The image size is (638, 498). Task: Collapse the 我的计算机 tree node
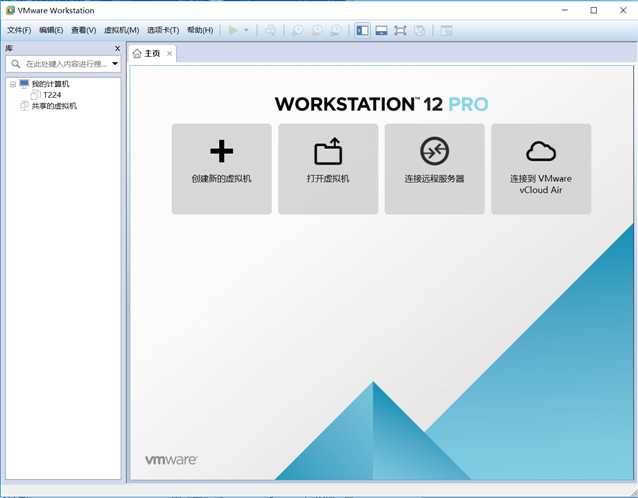tap(13, 84)
